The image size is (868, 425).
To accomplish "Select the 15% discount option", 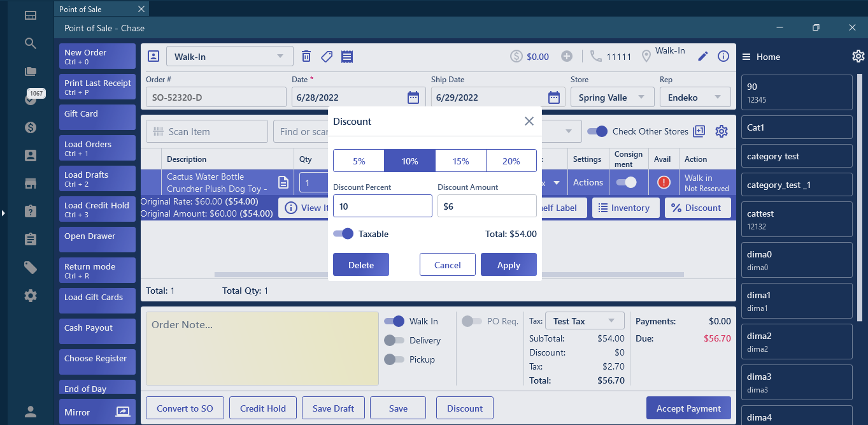I will 460,161.
